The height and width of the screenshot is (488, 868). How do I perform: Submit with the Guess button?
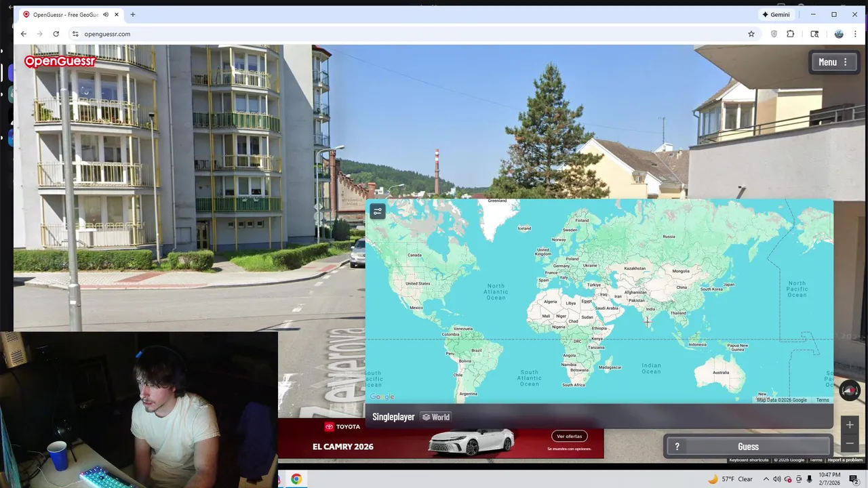(748, 446)
